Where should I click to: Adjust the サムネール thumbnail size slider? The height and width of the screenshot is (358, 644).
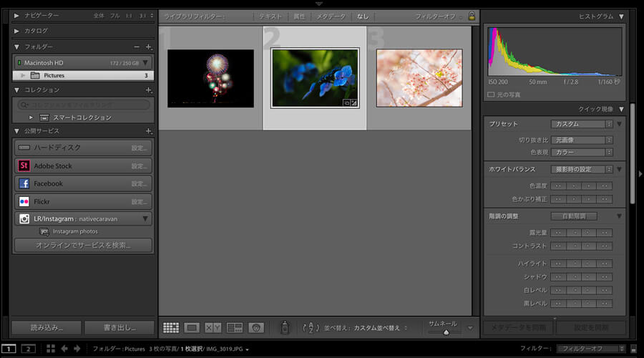447,332
